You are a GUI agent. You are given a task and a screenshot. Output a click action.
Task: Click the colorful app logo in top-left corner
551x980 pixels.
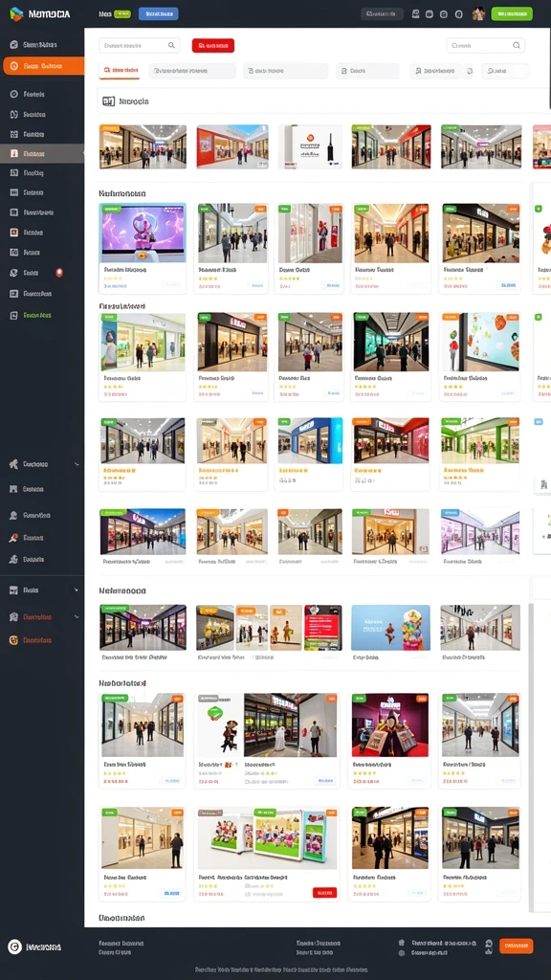pyautogui.click(x=16, y=13)
